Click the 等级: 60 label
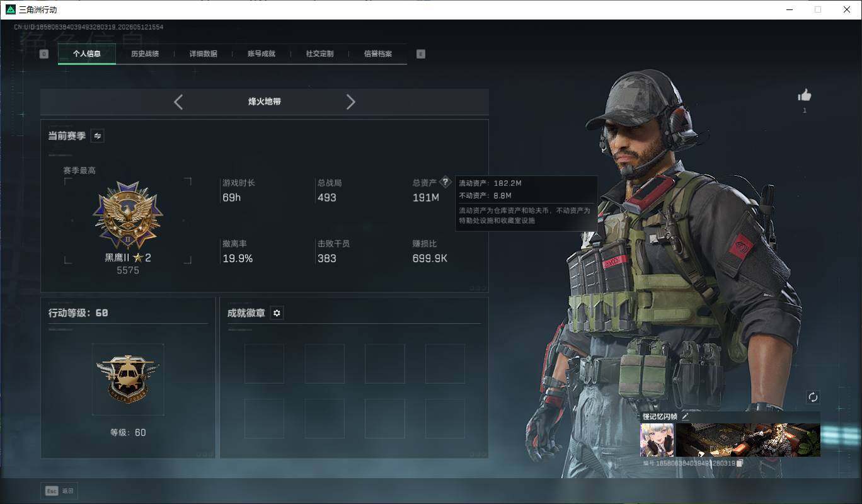Viewport: 862px width, 504px height. (128, 433)
